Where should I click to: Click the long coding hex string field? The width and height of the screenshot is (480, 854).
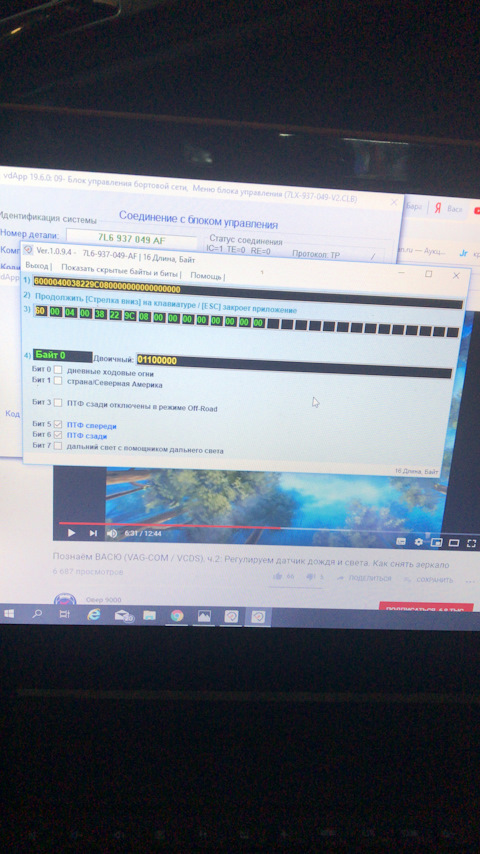(247, 294)
